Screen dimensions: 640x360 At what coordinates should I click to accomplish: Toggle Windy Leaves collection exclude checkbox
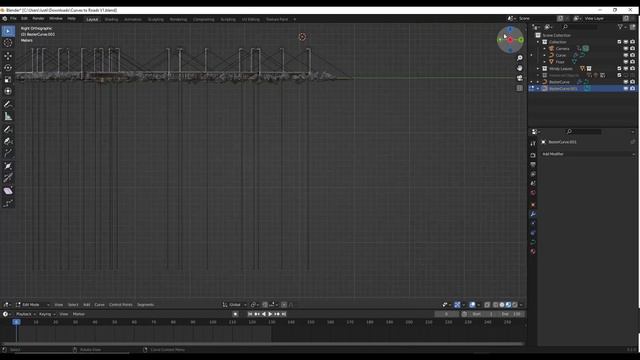coord(619,69)
